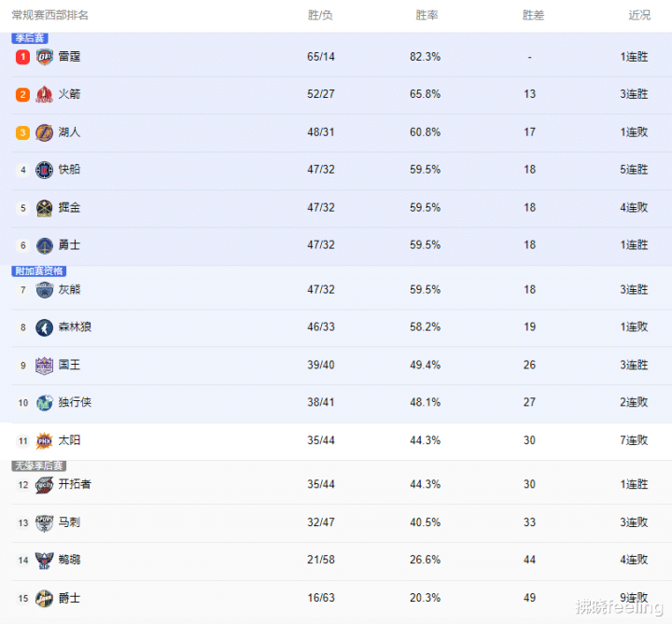The height and width of the screenshot is (624, 672).
Task: Open the Trail Blazers (开拓者) team link
Action: [x=75, y=485]
